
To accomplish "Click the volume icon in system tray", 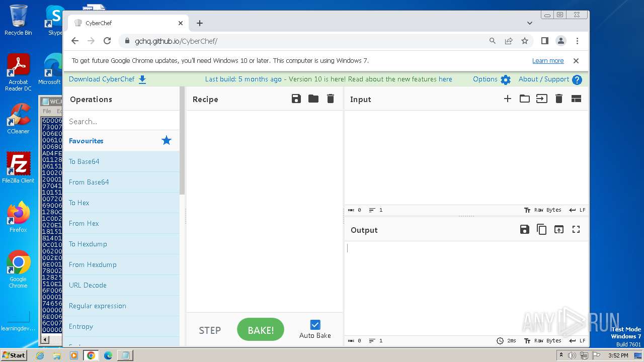I will pos(572,355).
